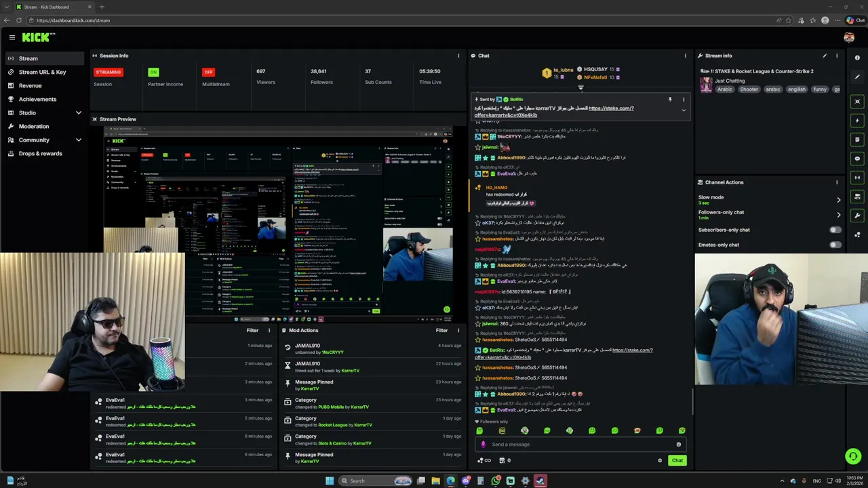This screenshot has width=868, height=488.
Task: Open Slow mode settings chevron
Action: (838, 200)
